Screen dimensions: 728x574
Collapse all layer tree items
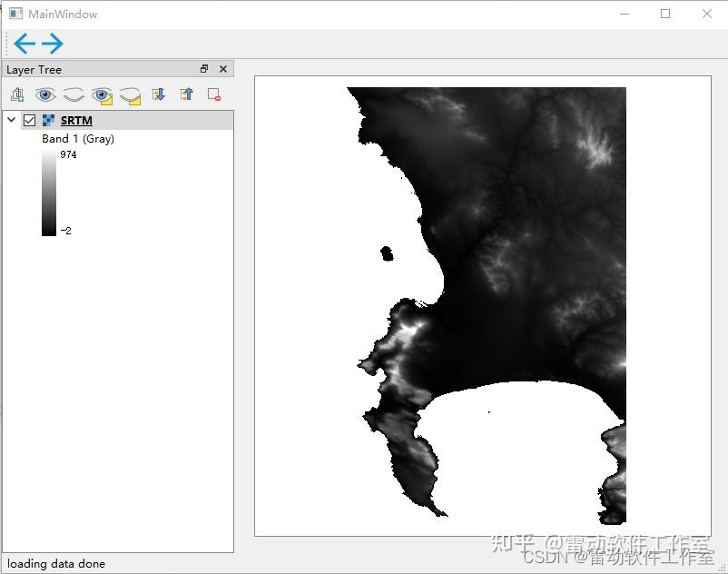186,94
